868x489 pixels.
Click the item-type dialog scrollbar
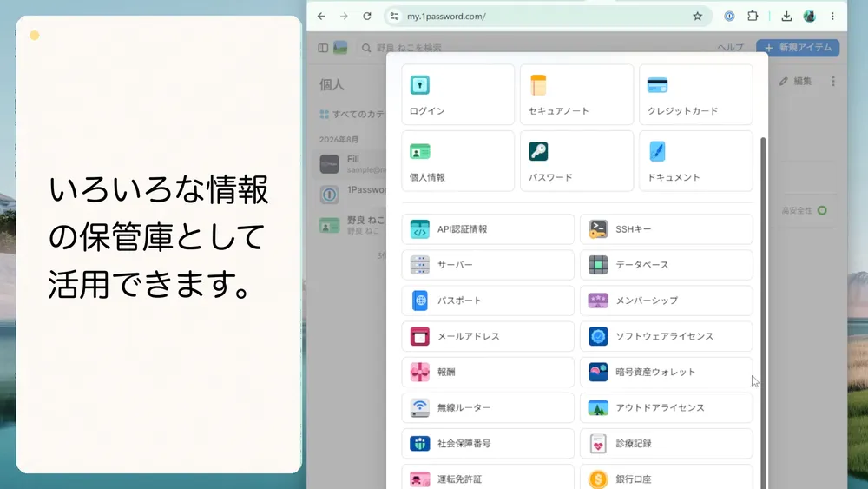point(763,314)
